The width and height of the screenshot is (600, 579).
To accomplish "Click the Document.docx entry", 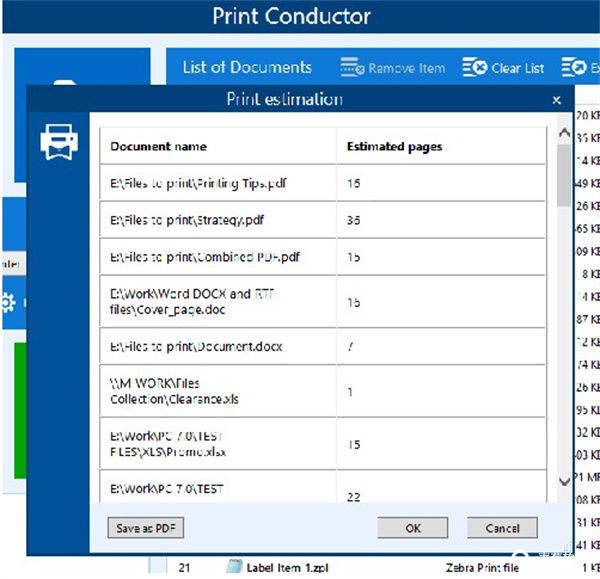I will click(217, 347).
